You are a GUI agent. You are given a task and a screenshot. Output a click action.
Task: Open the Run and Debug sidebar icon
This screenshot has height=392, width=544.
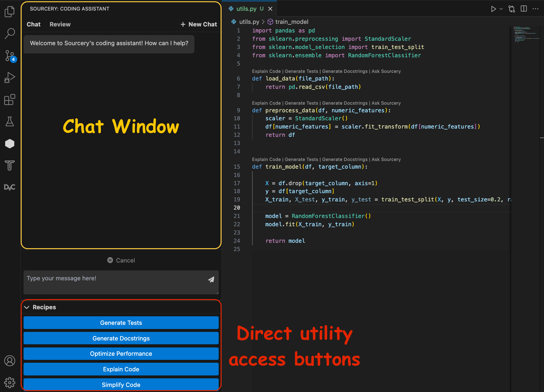pyautogui.click(x=10, y=77)
